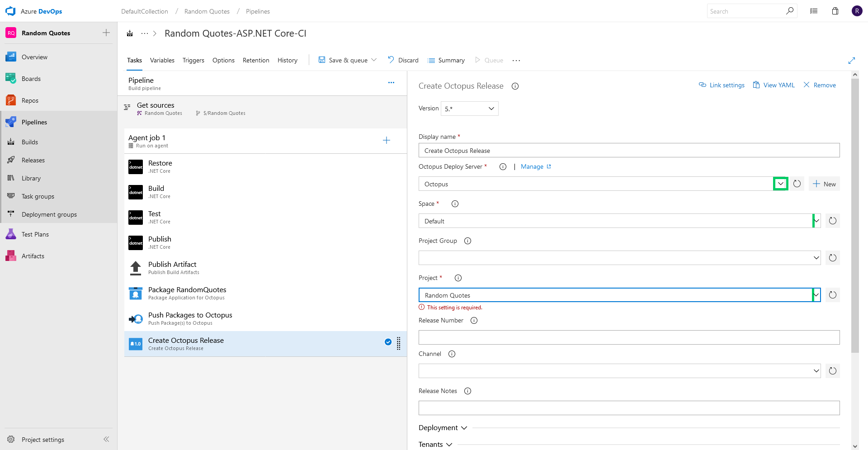Open Link settings
This screenshot has width=868, height=450.
point(722,85)
